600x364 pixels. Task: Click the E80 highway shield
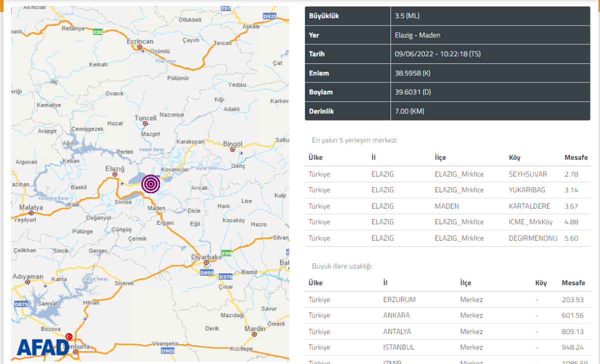point(97,32)
